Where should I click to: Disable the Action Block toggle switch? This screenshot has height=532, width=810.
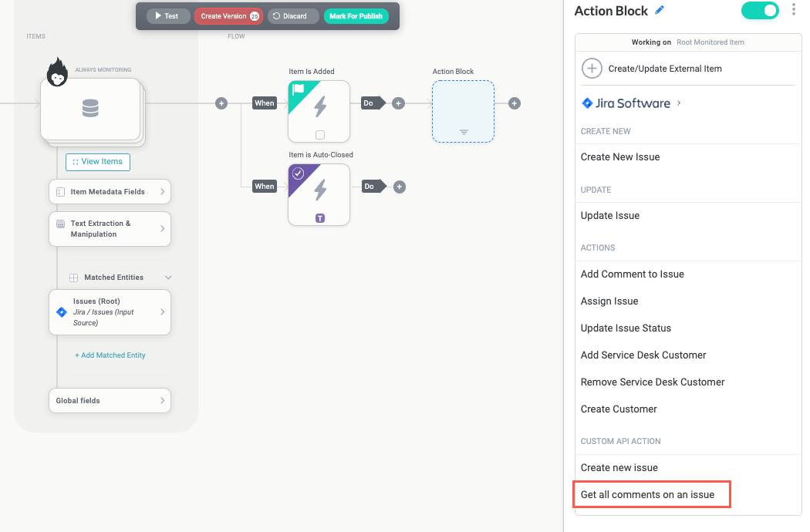point(760,11)
